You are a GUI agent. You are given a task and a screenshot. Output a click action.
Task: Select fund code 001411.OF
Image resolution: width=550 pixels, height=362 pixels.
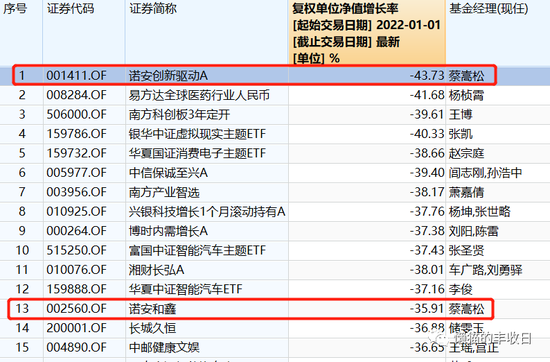point(76,75)
